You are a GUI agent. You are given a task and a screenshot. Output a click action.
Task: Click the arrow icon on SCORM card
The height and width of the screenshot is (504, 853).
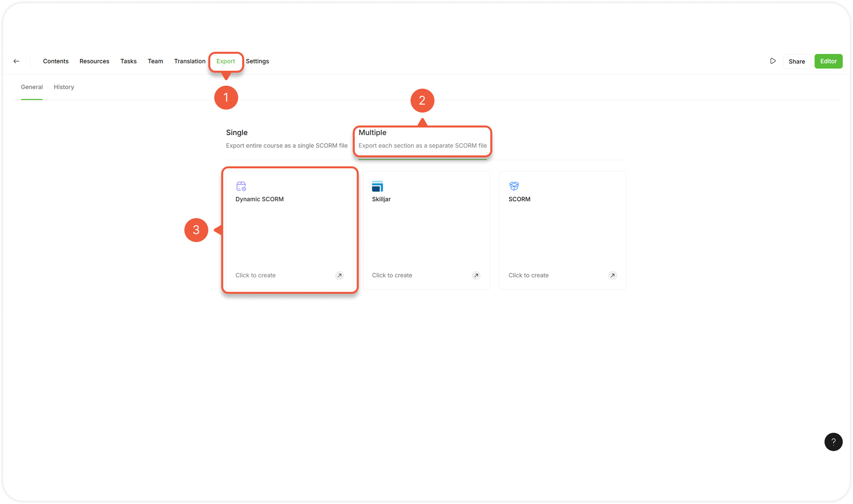(x=613, y=276)
